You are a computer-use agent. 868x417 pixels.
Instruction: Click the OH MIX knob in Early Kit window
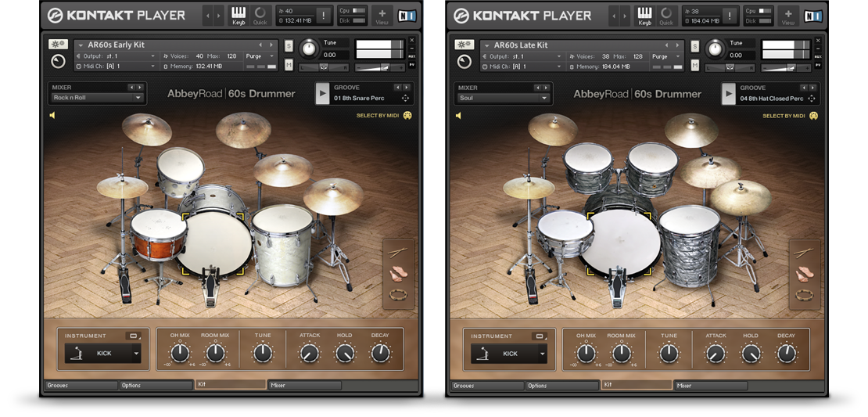click(179, 352)
